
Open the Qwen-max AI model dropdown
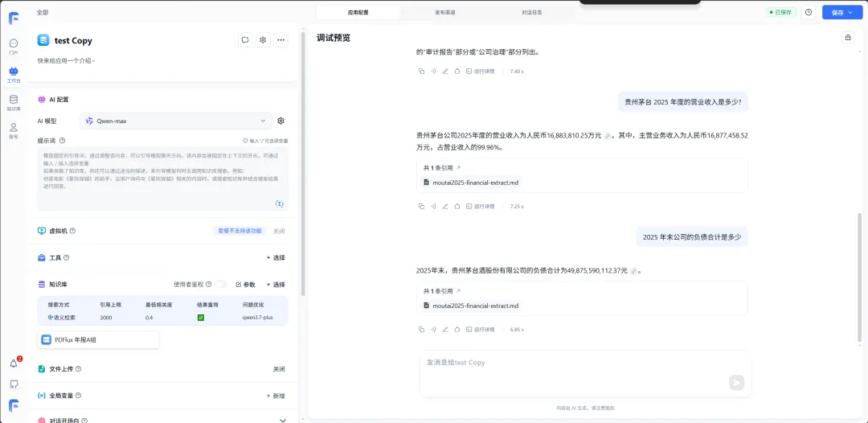tap(176, 121)
